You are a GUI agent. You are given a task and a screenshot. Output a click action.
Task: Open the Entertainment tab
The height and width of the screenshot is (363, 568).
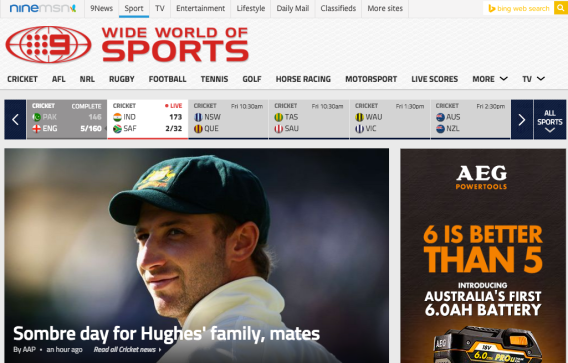tap(201, 8)
